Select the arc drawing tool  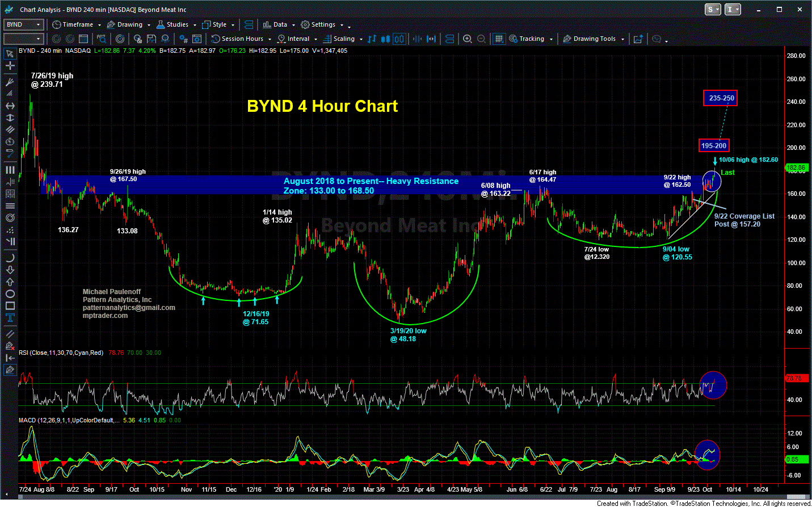click(x=10, y=258)
